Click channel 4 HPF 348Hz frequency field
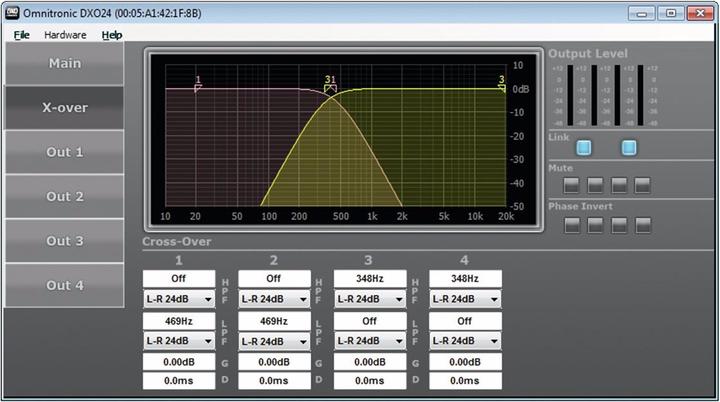720x402 pixels. coord(465,278)
